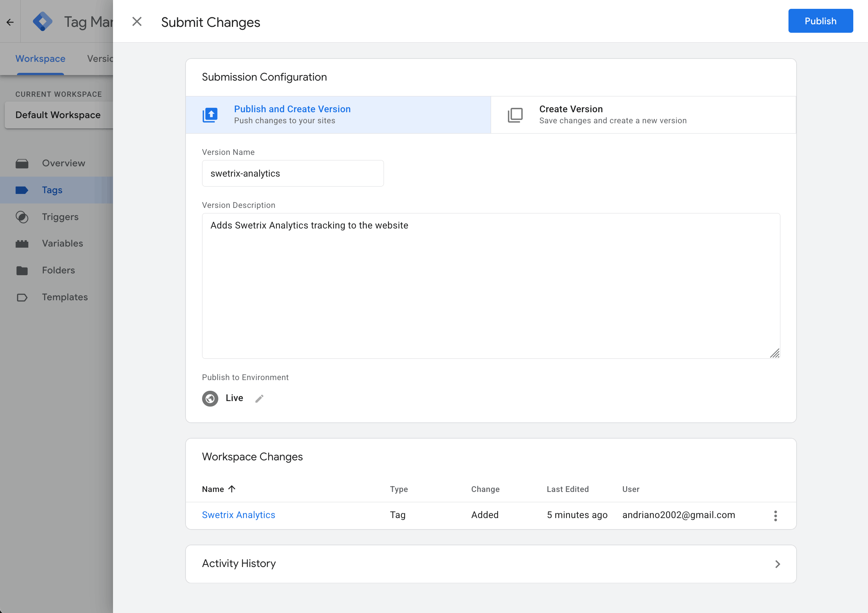
Task: Edit the Live environment with pencil icon
Action: tap(260, 398)
